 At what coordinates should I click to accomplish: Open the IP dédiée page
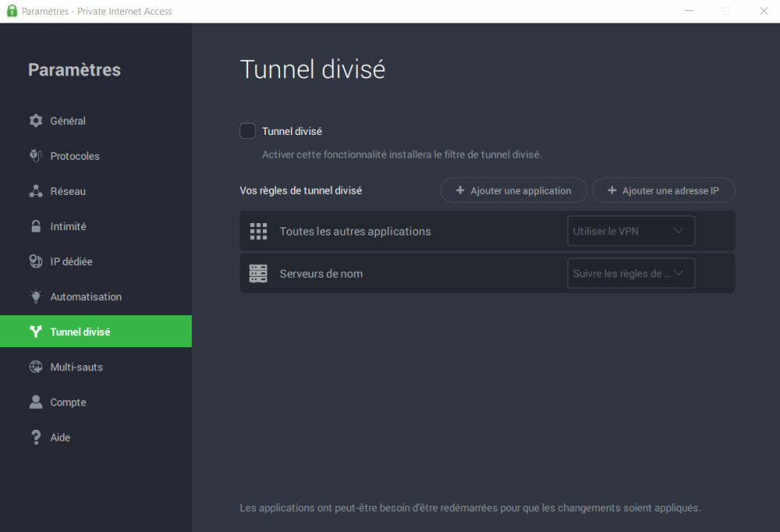click(x=95, y=261)
